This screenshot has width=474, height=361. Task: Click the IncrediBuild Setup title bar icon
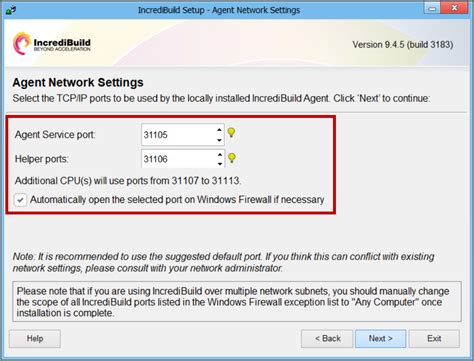10,10
